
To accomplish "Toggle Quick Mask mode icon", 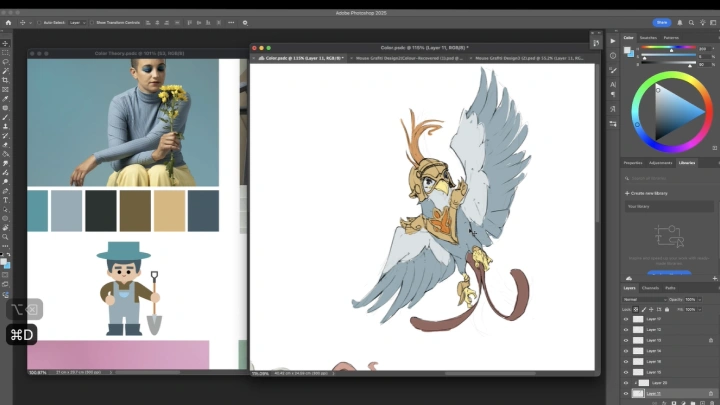I will [6, 275].
